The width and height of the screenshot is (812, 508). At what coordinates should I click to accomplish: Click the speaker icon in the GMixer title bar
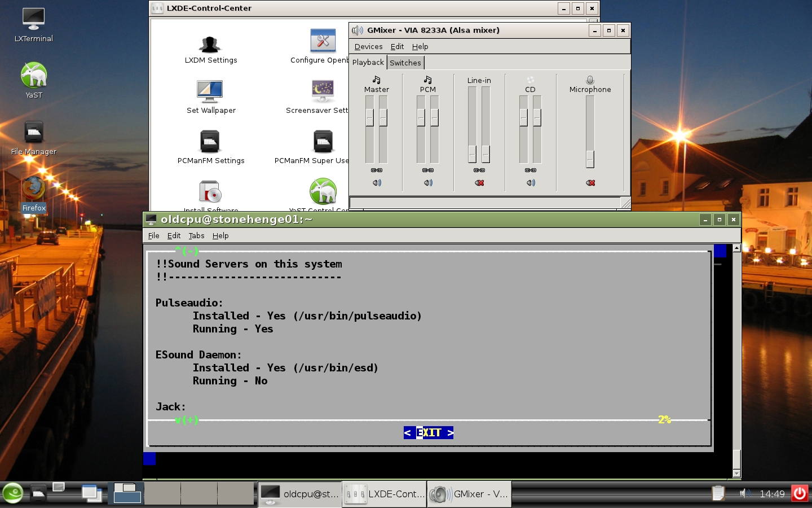(x=358, y=30)
